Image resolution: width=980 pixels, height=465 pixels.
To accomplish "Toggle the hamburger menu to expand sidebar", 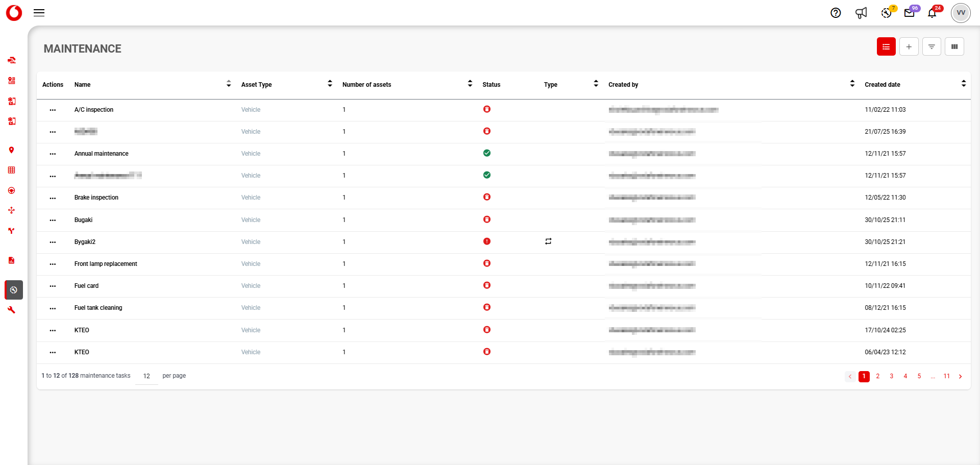I will pos(39,13).
